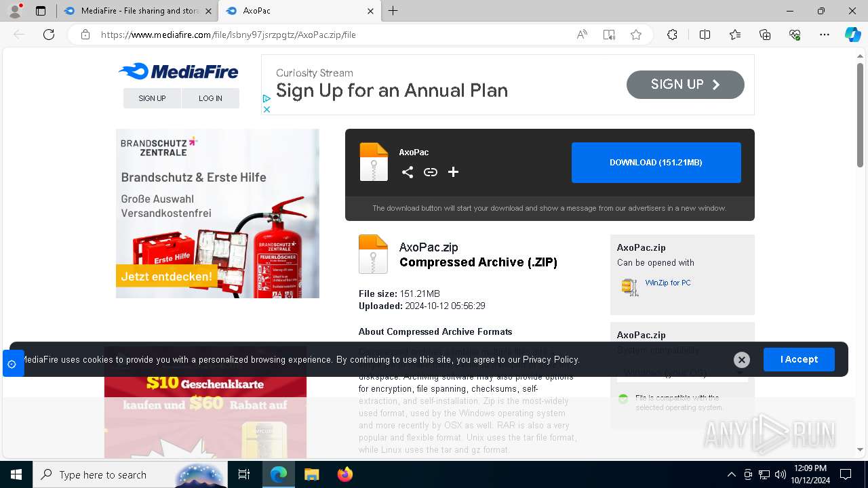Open Browser essentials icon

[x=795, y=35]
